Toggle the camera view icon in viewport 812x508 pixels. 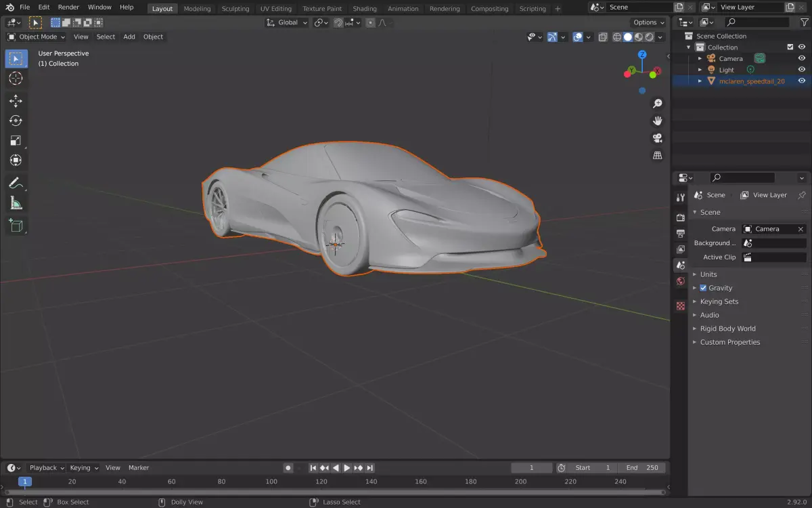click(x=657, y=138)
